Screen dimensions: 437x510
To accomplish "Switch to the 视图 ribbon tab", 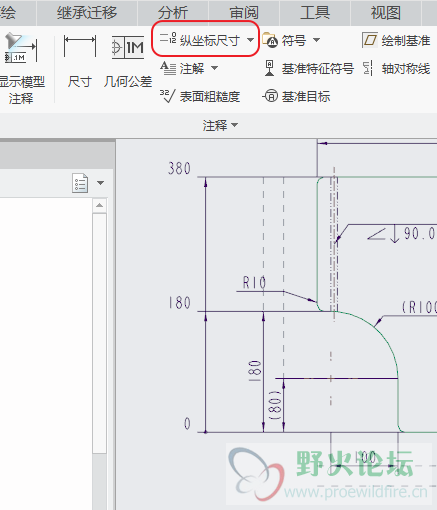I will coord(386,13).
